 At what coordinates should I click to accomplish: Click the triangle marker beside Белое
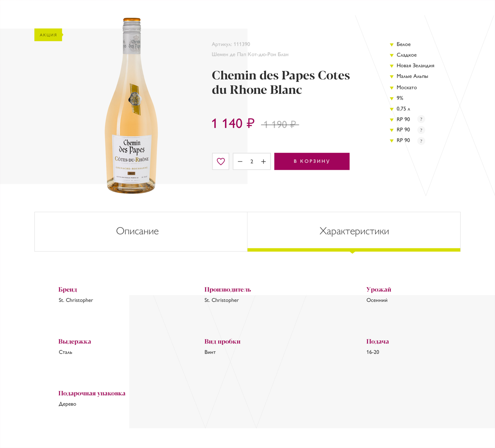[392, 45]
